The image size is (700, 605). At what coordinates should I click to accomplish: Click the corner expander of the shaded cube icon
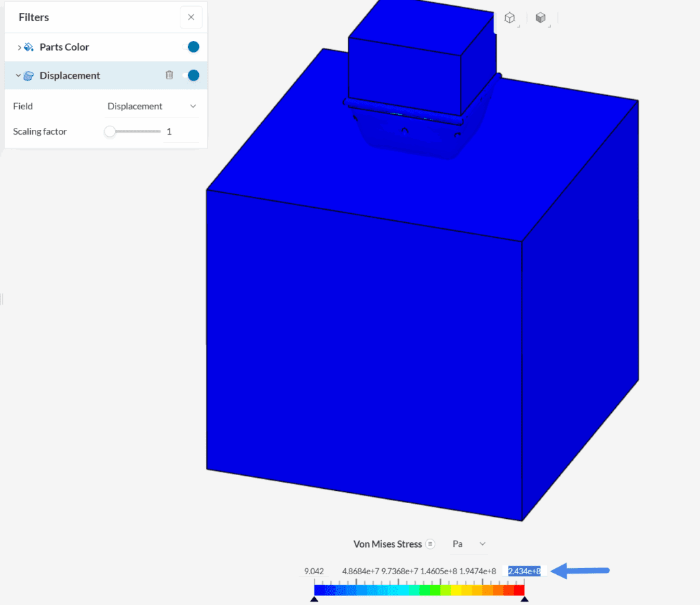tap(549, 25)
